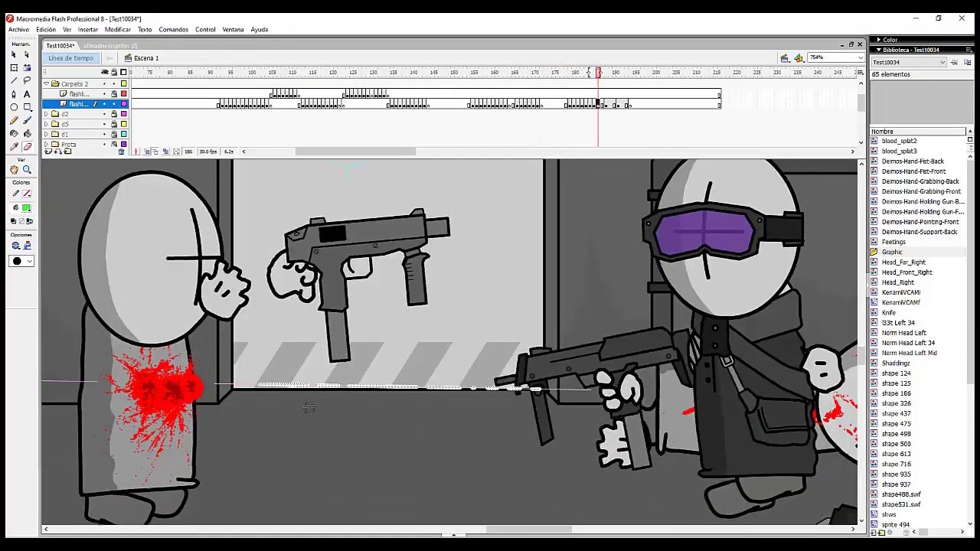Viewport: 980px width, 551px height.
Task: Select the Oval tool
Action: point(14,107)
